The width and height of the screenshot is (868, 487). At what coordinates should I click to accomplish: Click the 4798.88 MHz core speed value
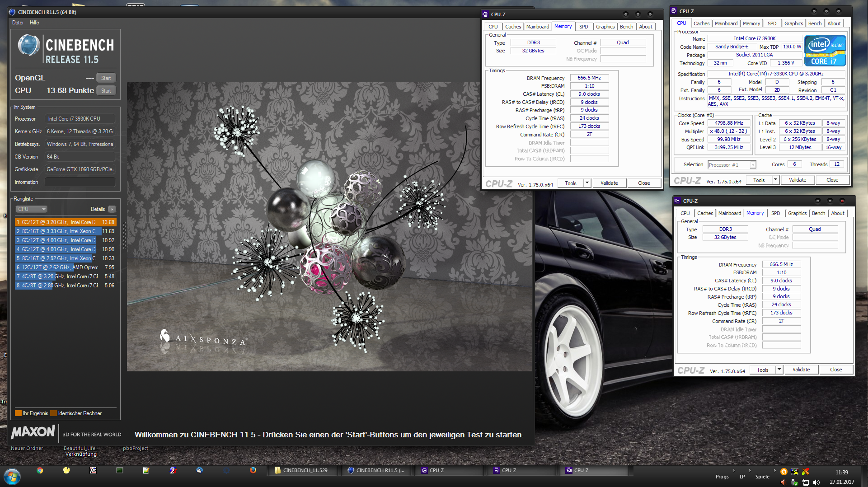(728, 123)
